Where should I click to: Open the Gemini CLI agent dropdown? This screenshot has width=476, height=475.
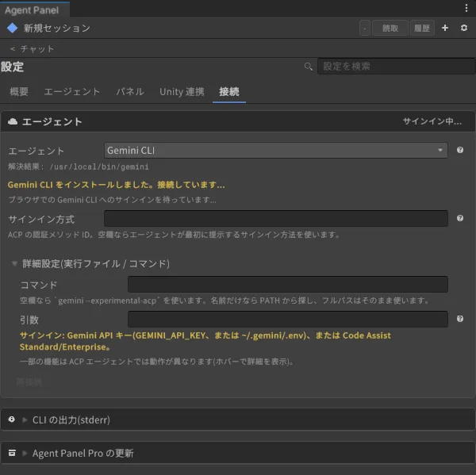pos(275,150)
